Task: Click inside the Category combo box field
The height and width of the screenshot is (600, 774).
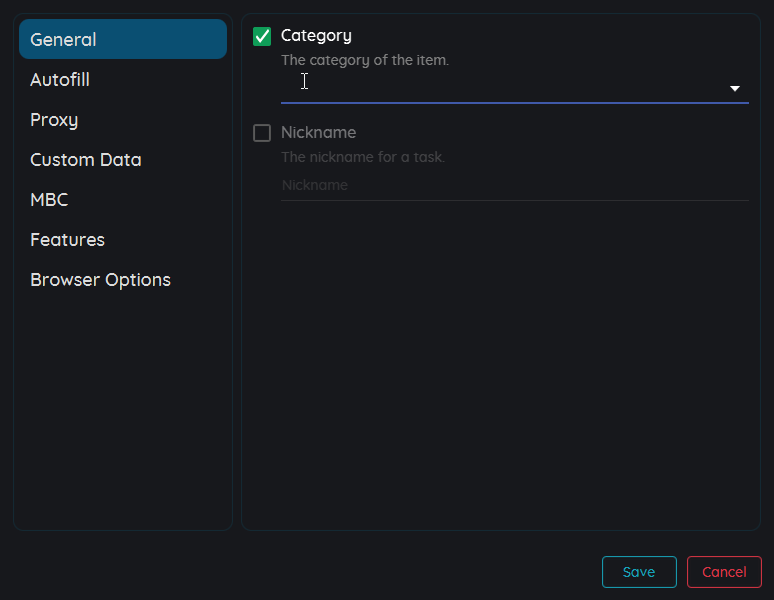Action: click(515, 88)
